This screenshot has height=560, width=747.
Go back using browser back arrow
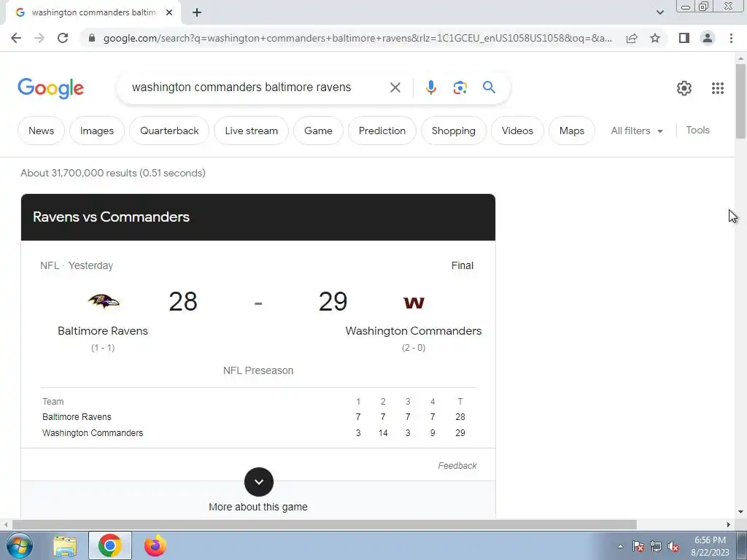[16, 38]
